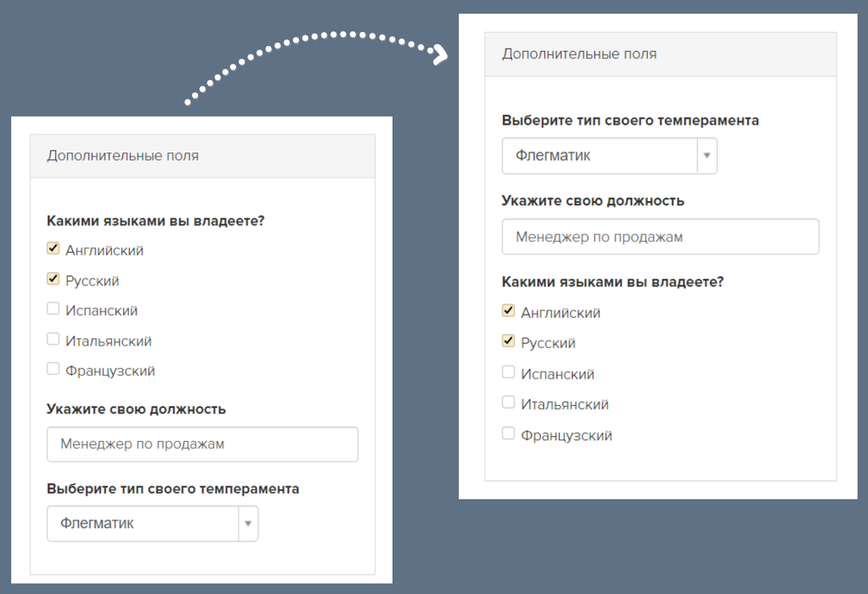Click 'Какими языками вы владеете?' label in left form
The image size is (868, 594).
pyautogui.click(x=156, y=221)
